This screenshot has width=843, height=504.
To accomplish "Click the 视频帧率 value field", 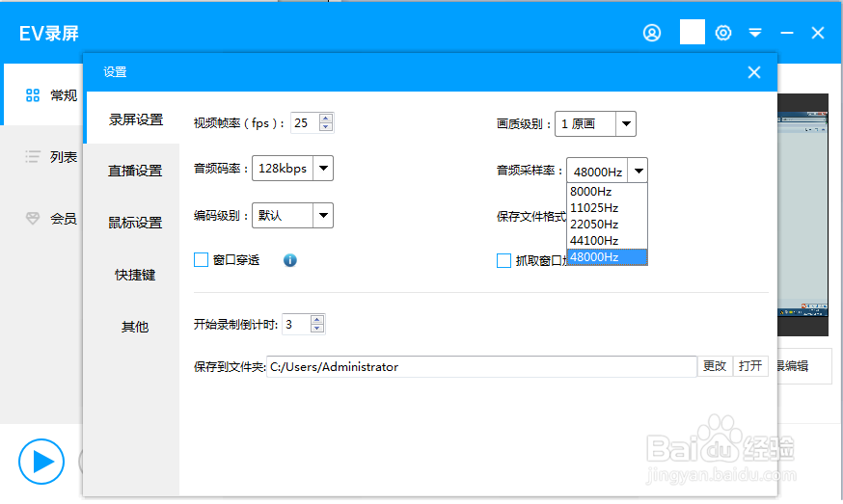I will coord(305,123).
